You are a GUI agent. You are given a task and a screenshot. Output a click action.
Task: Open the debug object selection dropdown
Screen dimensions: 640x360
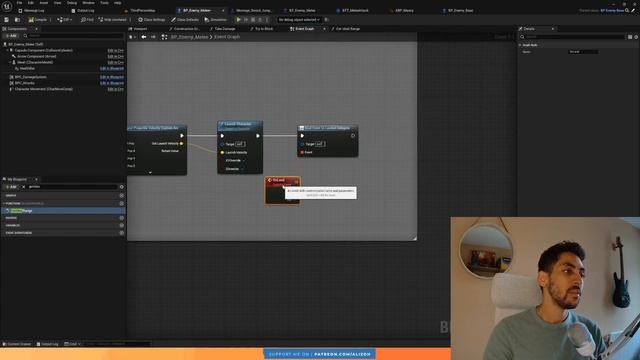point(299,20)
